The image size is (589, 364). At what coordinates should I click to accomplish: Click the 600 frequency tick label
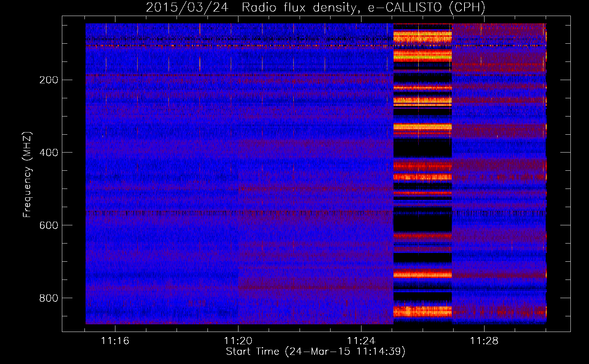pyautogui.click(x=49, y=225)
